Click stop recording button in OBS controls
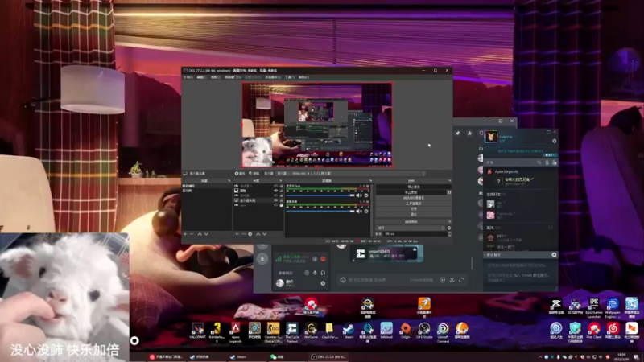Viewport: 644px width, 362px height. [x=411, y=192]
